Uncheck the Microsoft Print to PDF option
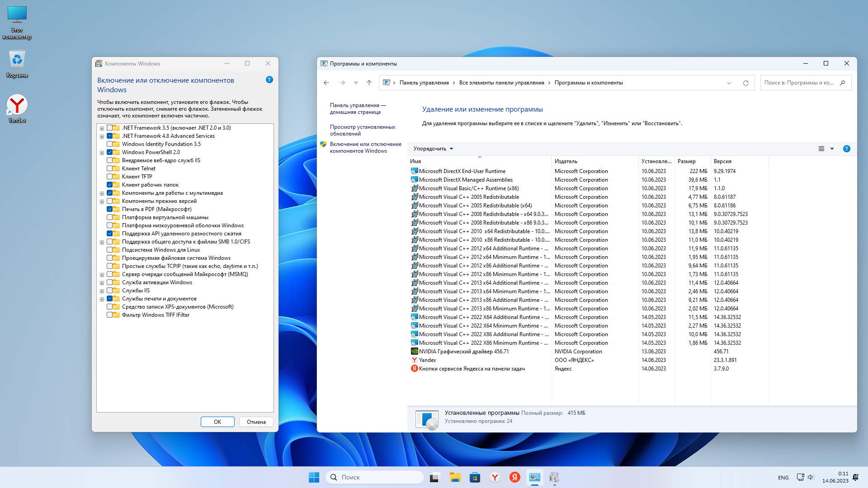The image size is (868, 488). [x=110, y=209]
